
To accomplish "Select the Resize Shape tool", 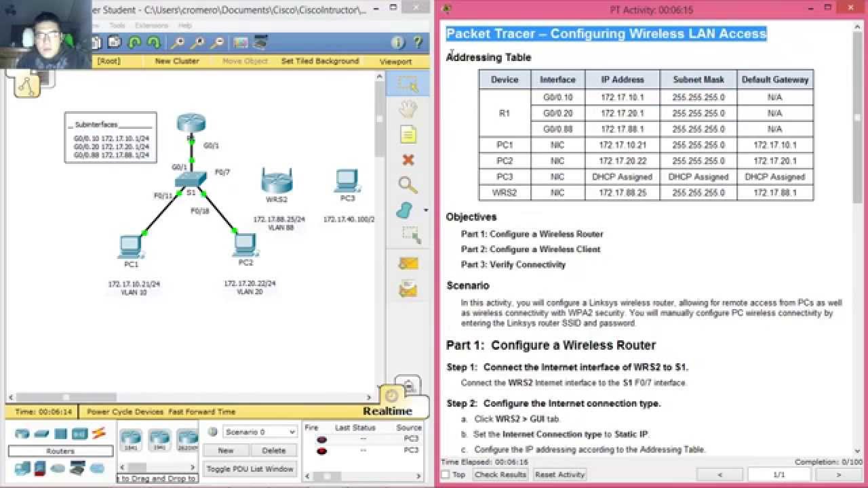I will tap(410, 235).
